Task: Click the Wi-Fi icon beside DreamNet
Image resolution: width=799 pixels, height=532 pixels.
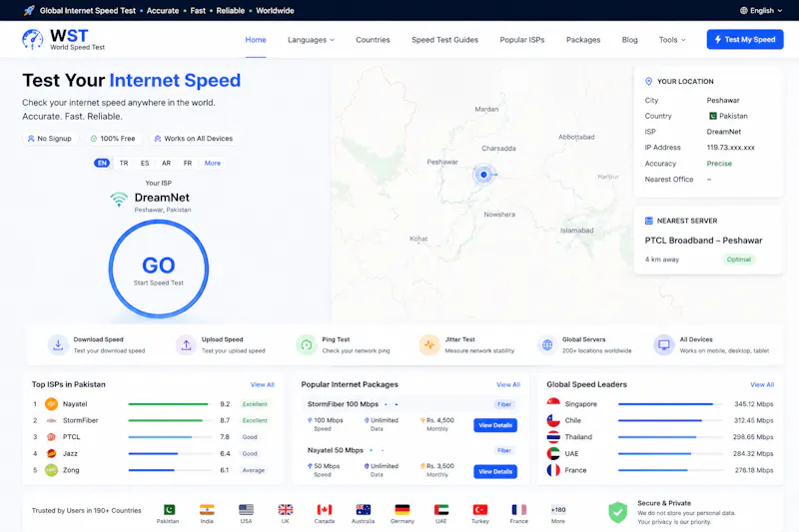Action: click(x=119, y=199)
